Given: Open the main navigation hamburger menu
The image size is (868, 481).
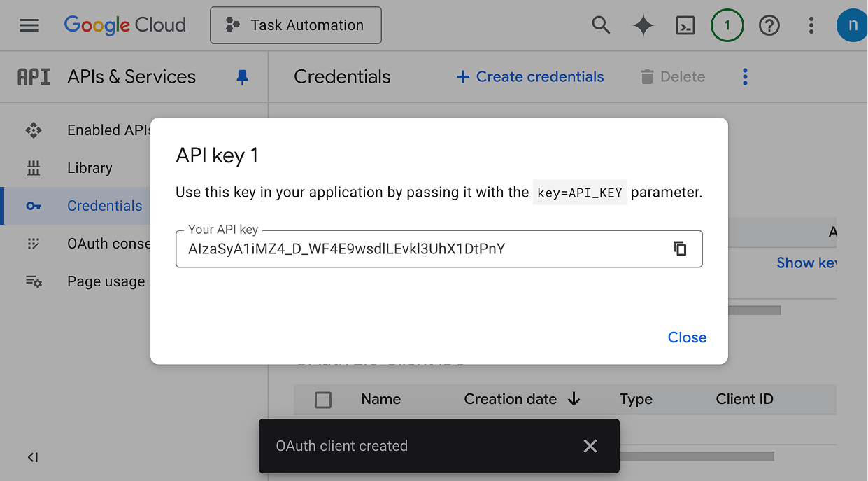Looking at the screenshot, I should pos(29,26).
